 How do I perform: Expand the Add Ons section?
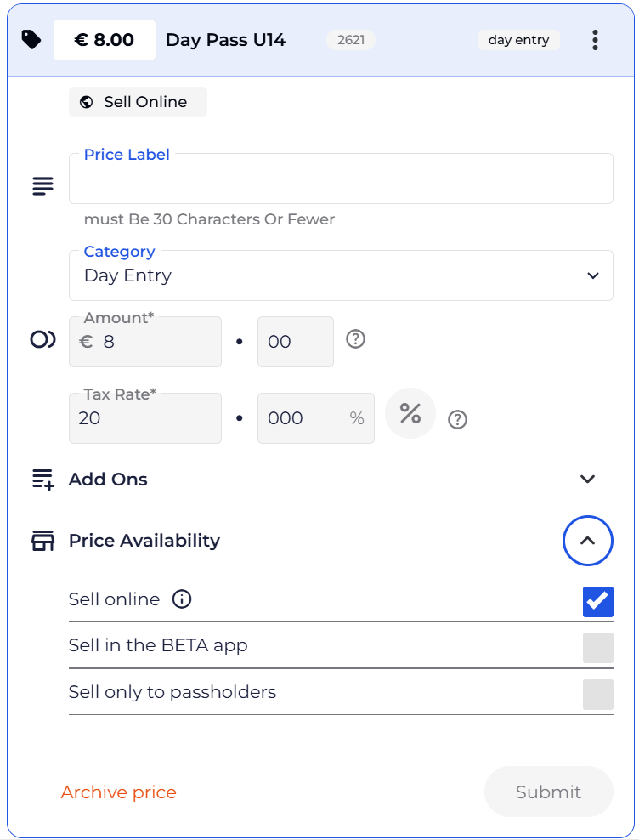(x=587, y=480)
